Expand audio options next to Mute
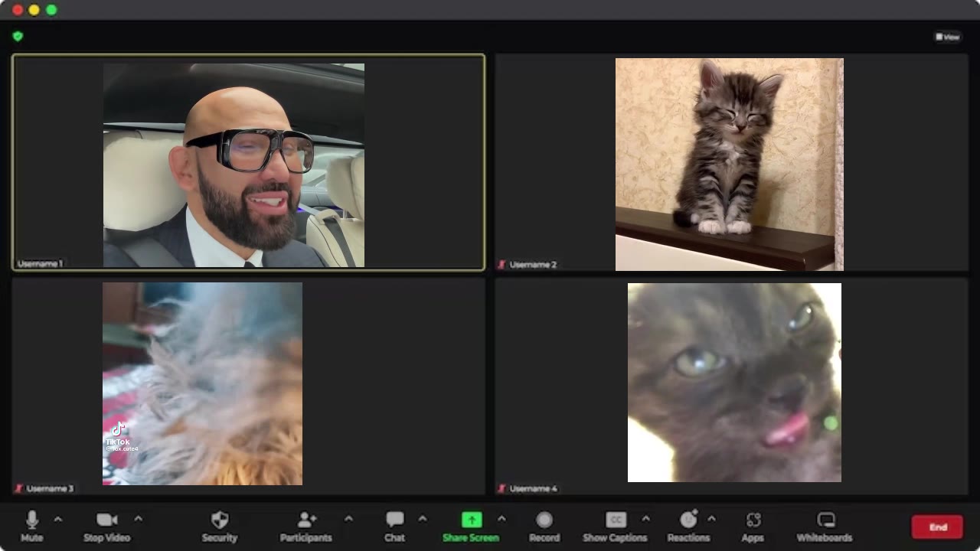Viewport: 980px width, 551px height. coord(57,520)
